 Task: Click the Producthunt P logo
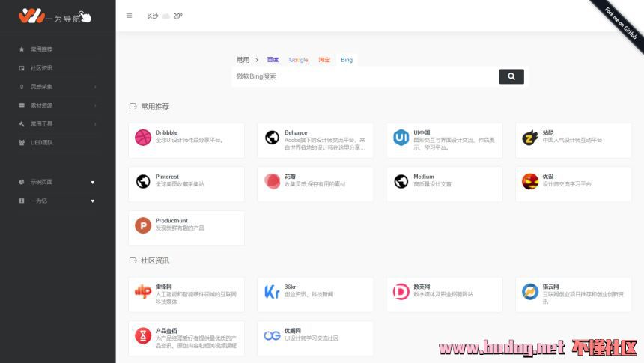click(143, 225)
